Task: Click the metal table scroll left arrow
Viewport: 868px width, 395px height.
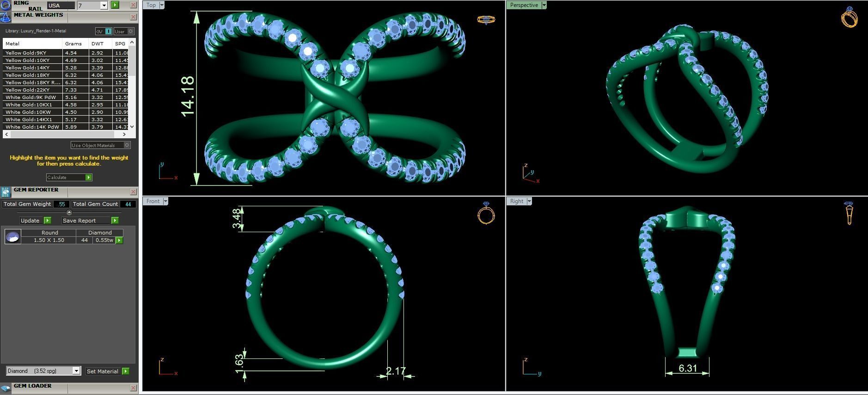Action: click(6, 134)
